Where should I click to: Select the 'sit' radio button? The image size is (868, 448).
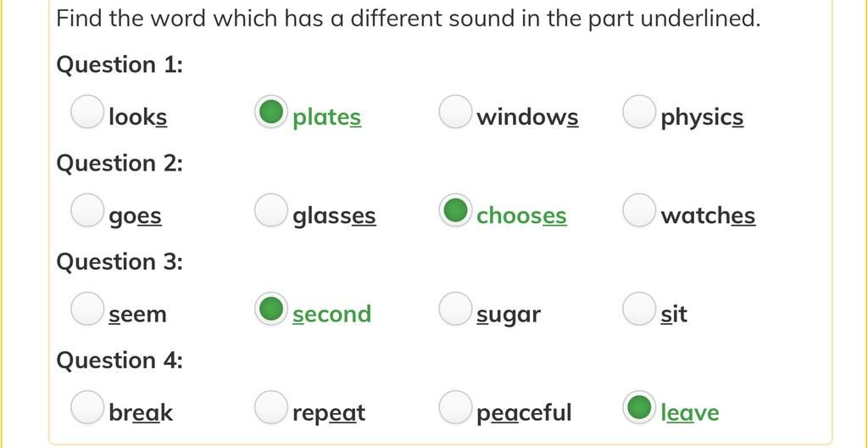click(639, 309)
